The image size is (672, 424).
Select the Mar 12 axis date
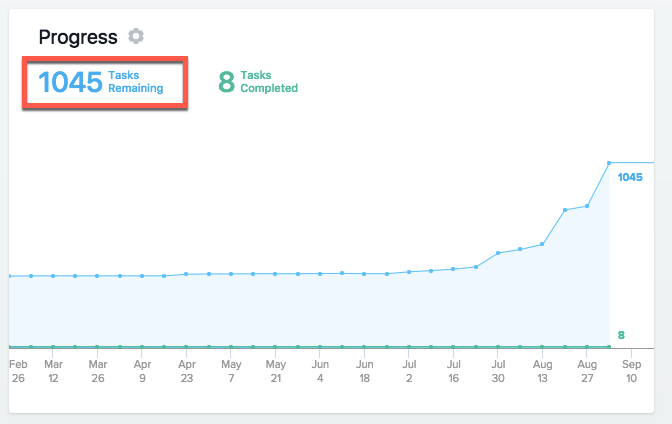click(x=53, y=371)
